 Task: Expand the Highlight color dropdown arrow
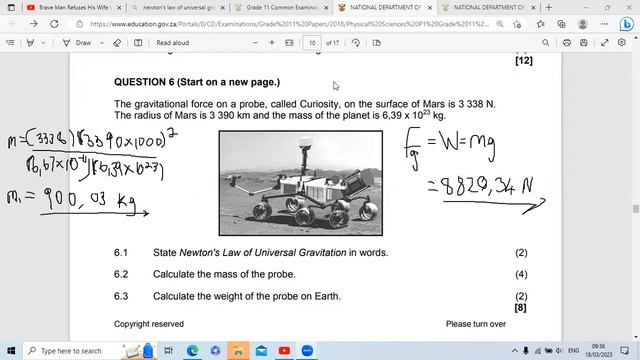(43, 43)
